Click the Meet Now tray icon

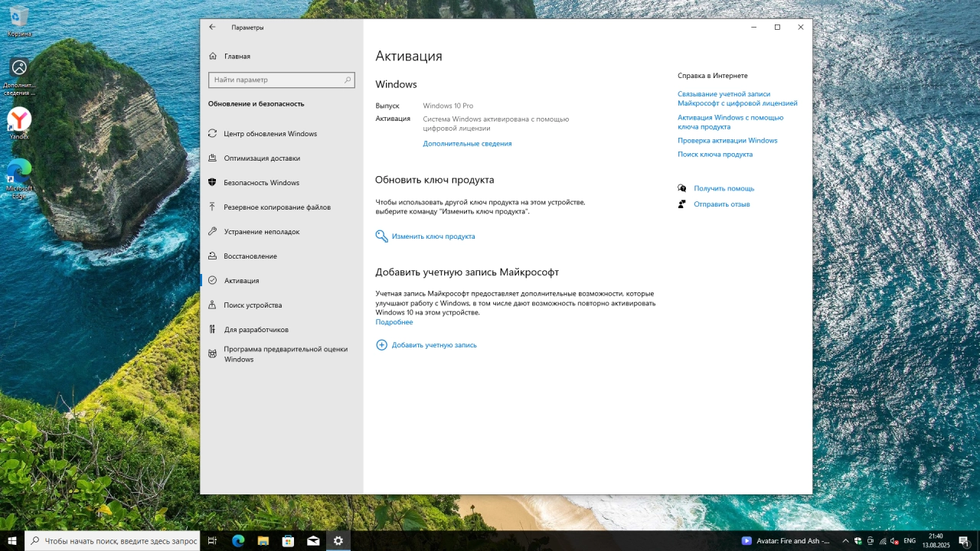point(871,540)
